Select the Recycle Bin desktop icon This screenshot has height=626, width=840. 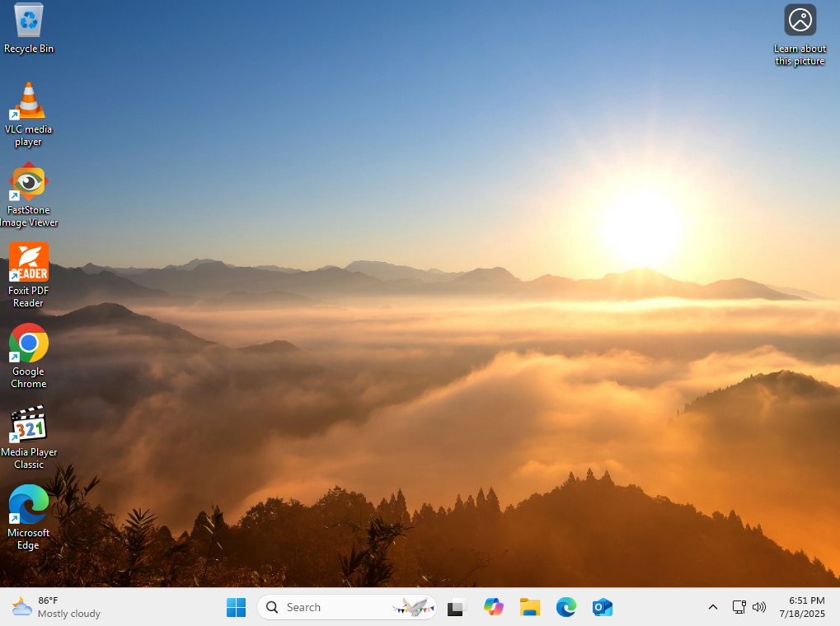point(29,28)
